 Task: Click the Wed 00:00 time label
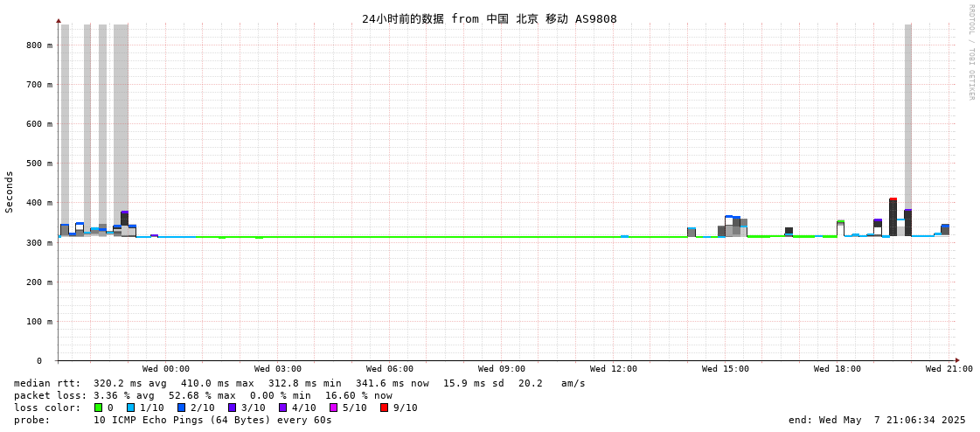point(165,369)
